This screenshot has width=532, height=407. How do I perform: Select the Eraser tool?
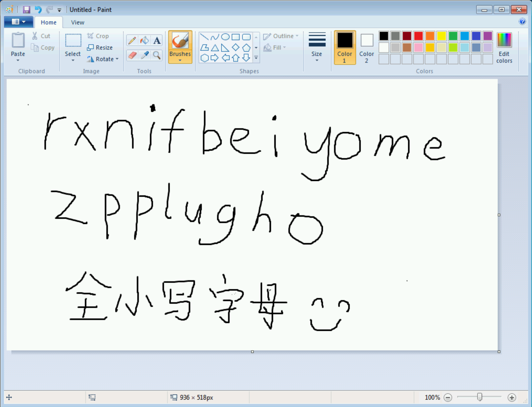pyautogui.click(x=132, y=55)
